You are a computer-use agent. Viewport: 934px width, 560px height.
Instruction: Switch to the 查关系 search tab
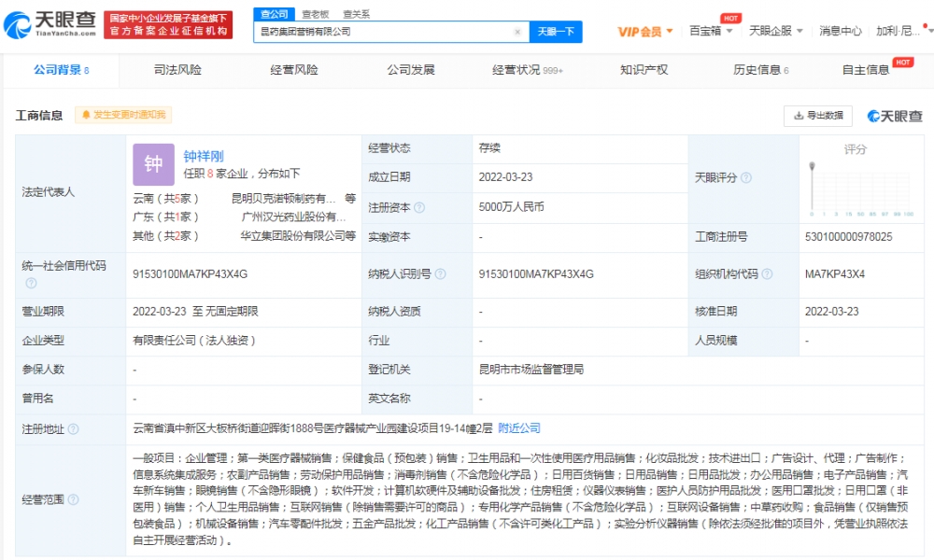tap(356, 14)
